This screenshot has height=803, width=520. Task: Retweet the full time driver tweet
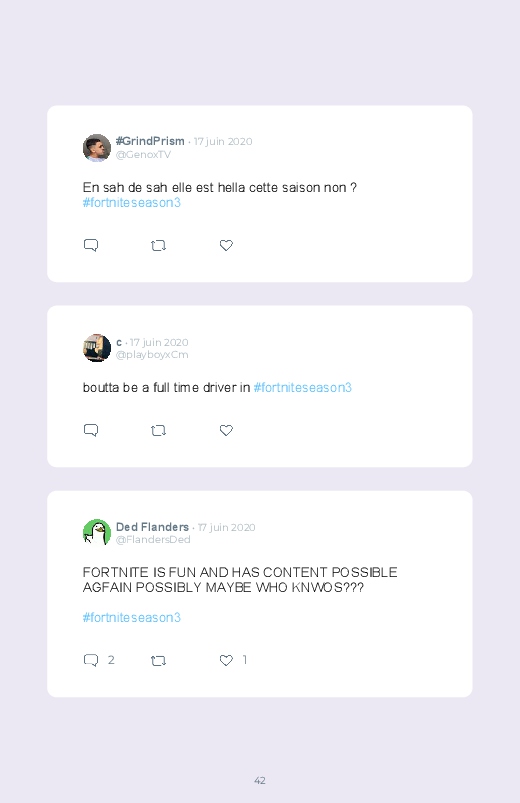(158, 431)
